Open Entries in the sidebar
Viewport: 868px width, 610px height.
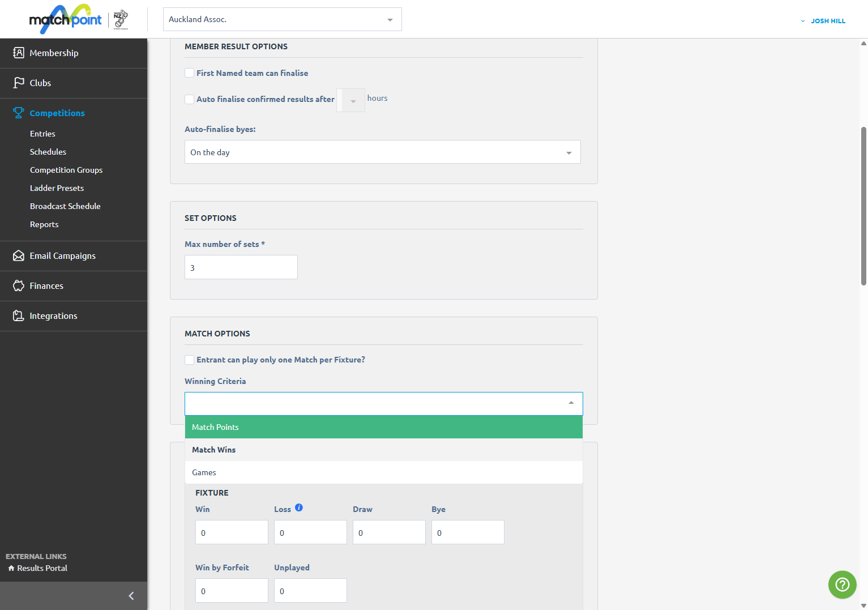click(42, 134)
